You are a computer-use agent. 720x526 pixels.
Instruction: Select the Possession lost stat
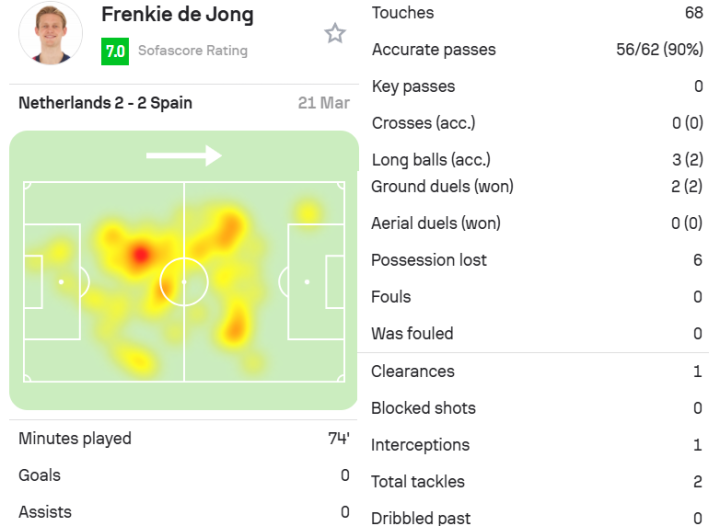point(537,260)
